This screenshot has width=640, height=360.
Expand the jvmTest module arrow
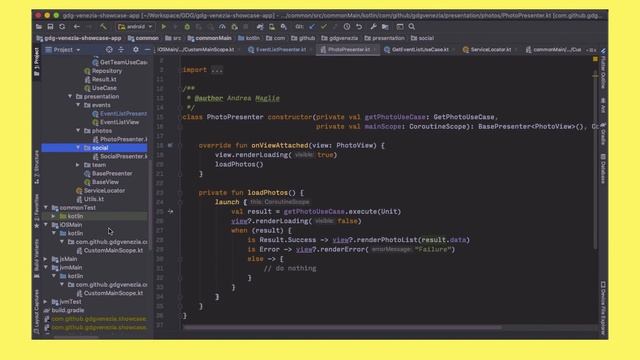point(46,302)
